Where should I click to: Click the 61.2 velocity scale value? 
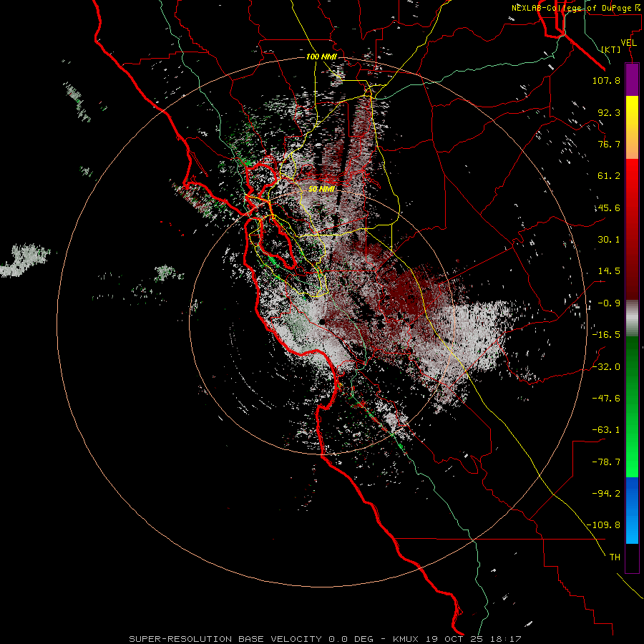tap(609, 176)
